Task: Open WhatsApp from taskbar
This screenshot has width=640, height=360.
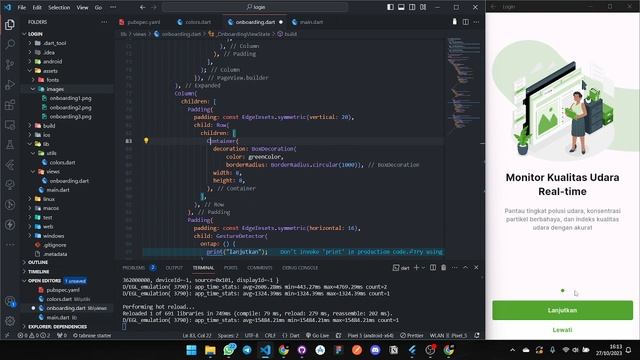Action: pos(229,350)
